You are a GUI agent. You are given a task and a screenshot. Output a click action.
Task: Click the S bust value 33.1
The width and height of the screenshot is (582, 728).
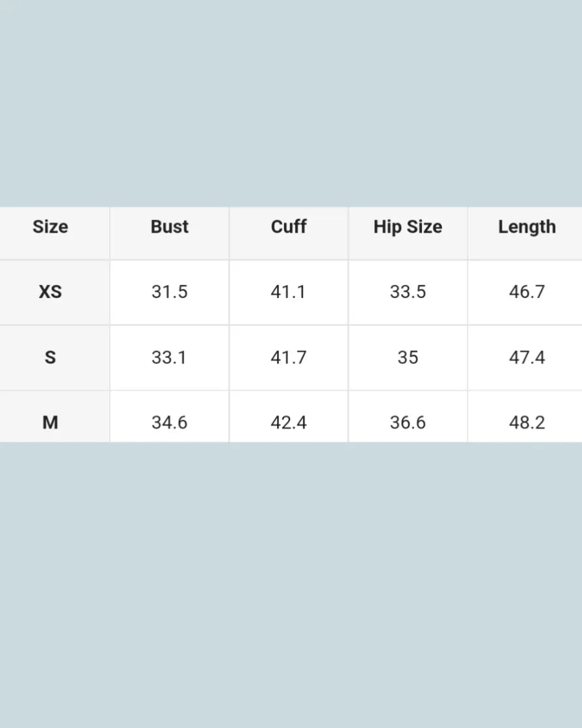(169, 357)
